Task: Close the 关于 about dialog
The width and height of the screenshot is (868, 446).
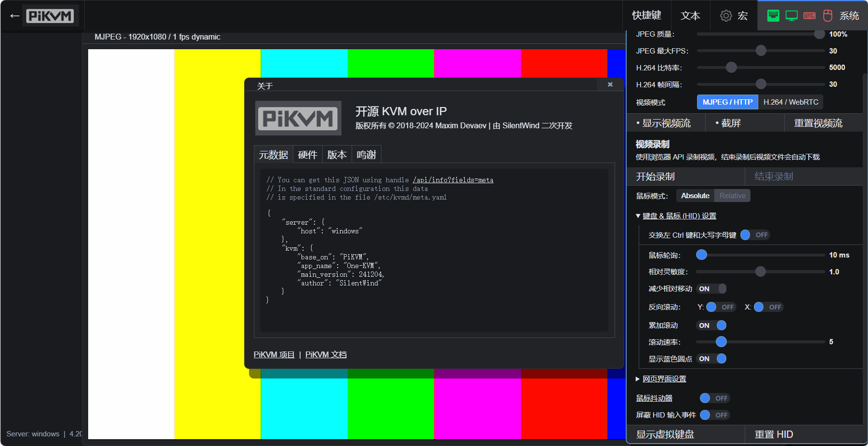Action: coord(610,84)
